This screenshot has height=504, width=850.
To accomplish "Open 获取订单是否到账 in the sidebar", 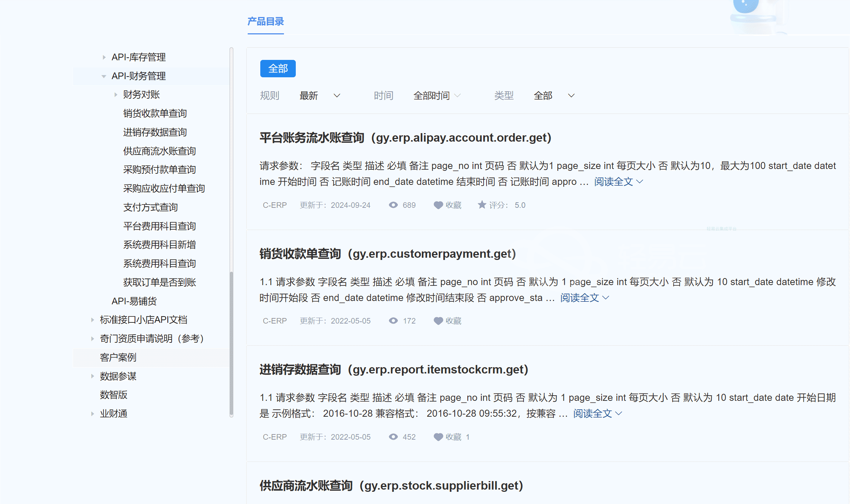I will [159, 283].
